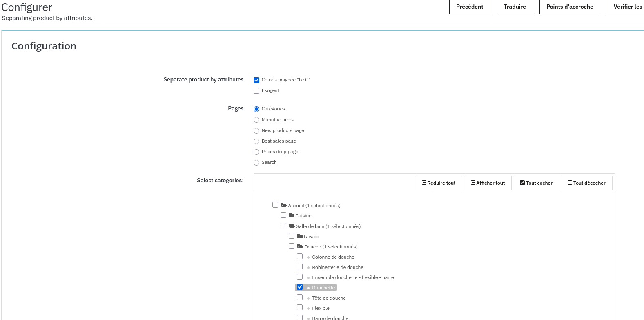644x320 pixels.
Task: Collapse all categories with Réduire tout
Action: point(439,183)
